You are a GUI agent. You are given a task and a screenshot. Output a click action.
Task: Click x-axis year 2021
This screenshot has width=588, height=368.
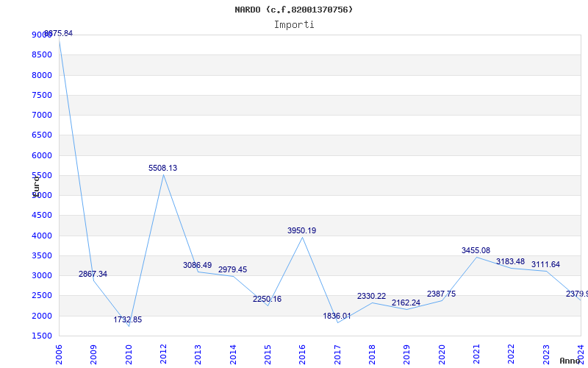[x=476, y=355]
